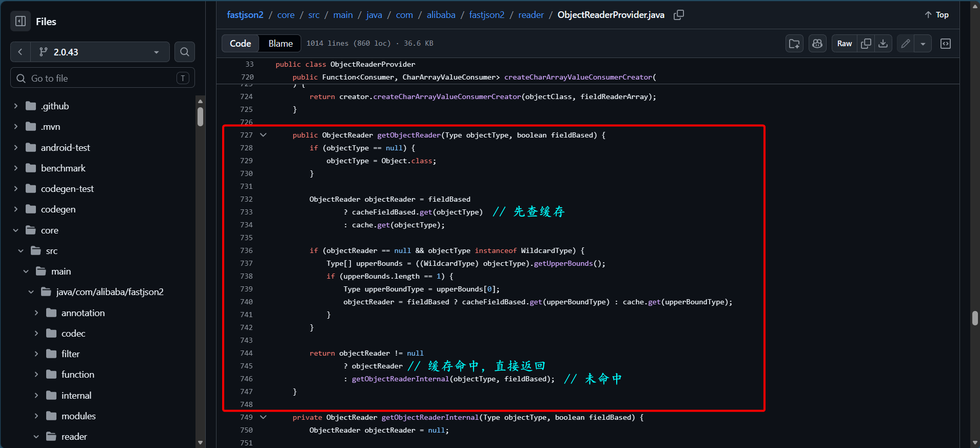The width and height of the screenshot is (980, 448).
Task: Open the symbols panel icon
Action: [946, 44]
